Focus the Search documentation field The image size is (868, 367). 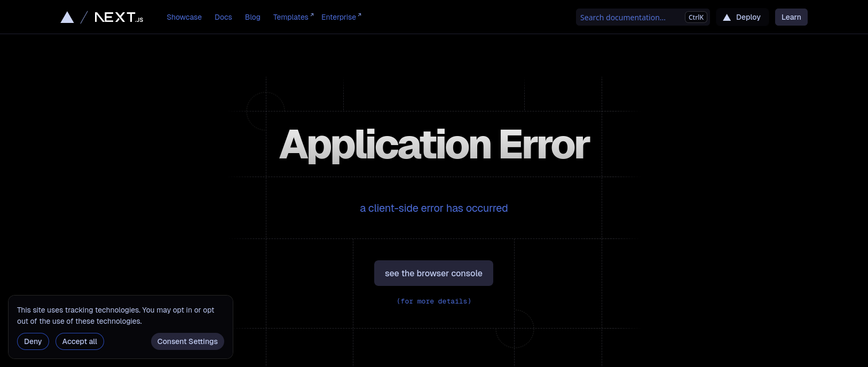pyautogui.click(x=630, y=18)
